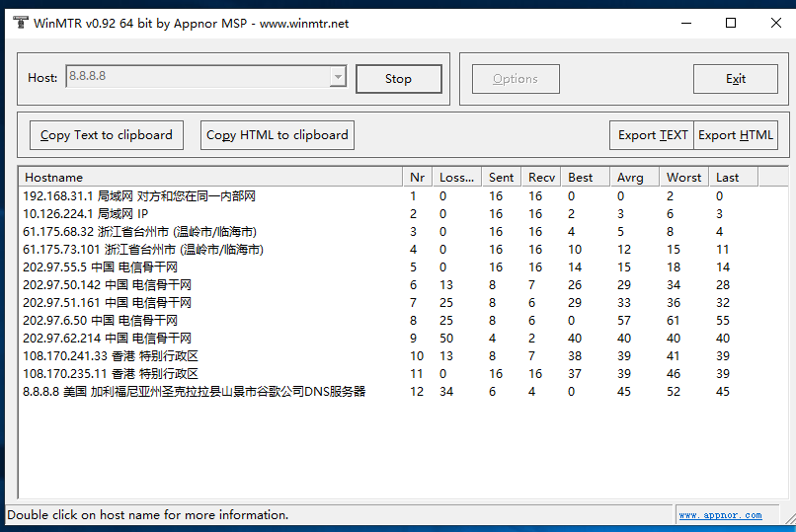This screenshot has width=796, height=532.
Task: Click Best value 37 in hop 11 row
Action: pos(575,374)
